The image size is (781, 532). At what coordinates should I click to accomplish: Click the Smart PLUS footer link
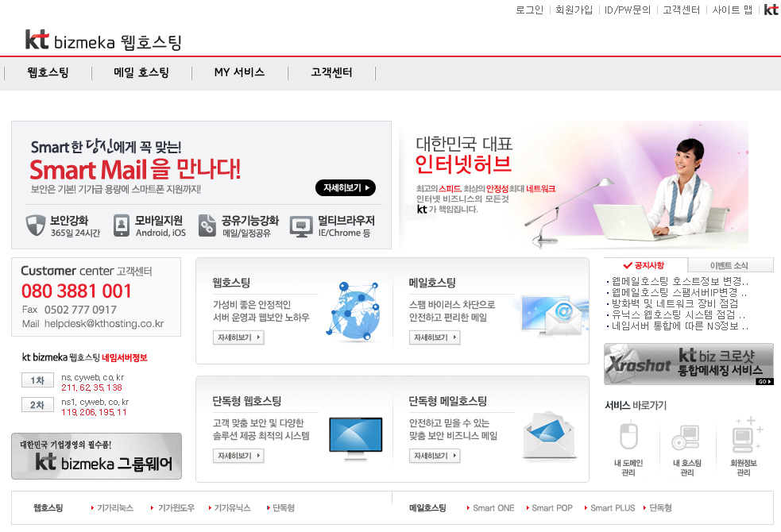[x=613, y=507]
